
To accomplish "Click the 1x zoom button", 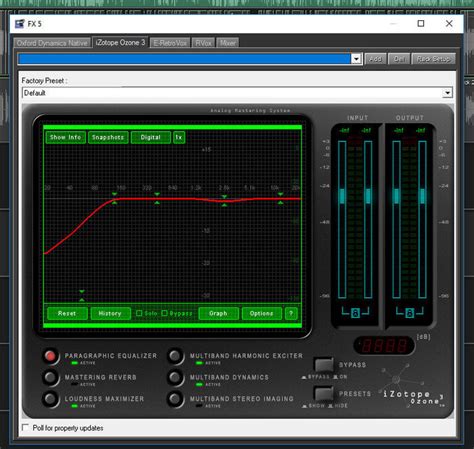I will click(x=179, y=137).
